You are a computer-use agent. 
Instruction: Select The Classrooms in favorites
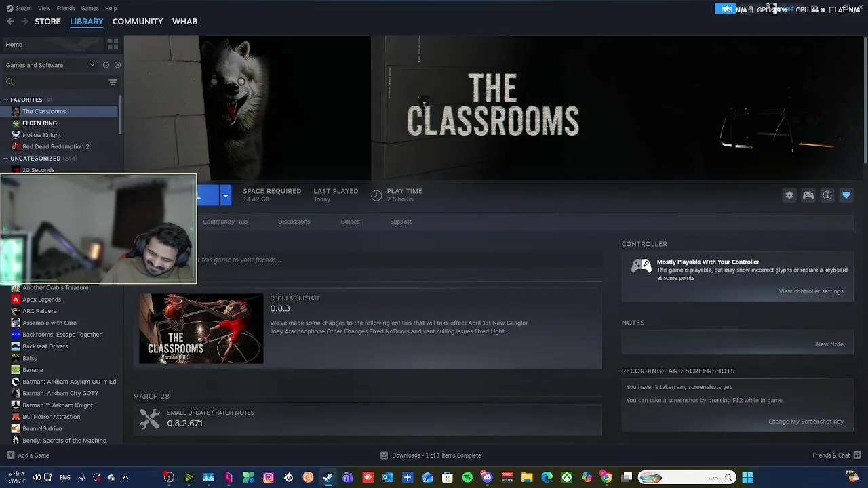tap(60, 111)
